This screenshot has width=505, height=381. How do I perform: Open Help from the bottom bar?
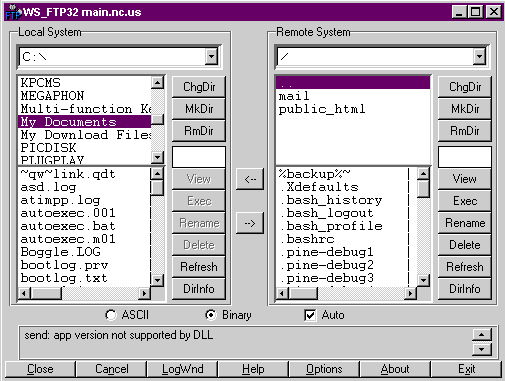click(253, 369)
